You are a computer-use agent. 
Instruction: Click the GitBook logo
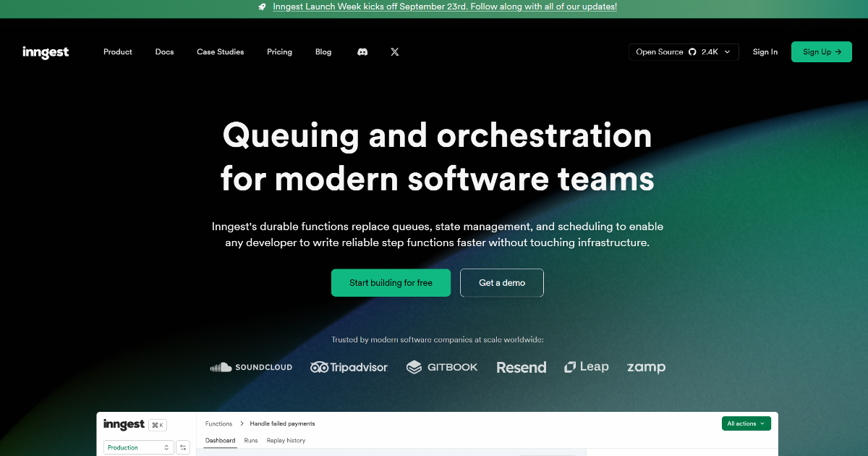click(x=441, y=367)
